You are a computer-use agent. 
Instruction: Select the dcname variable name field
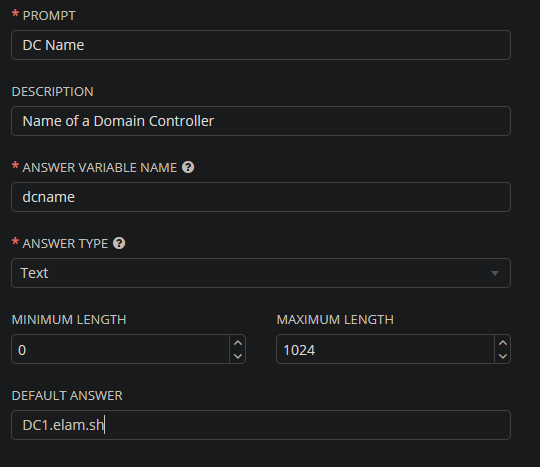tap(261, 197)
